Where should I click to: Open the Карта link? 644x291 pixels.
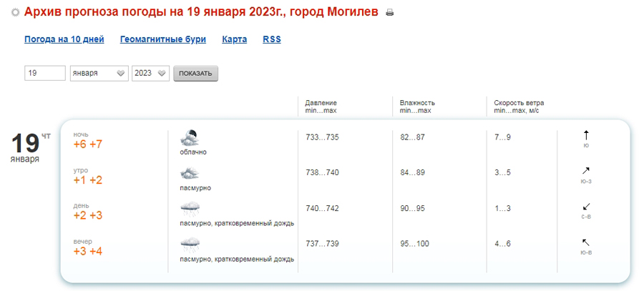click(235, 39)
